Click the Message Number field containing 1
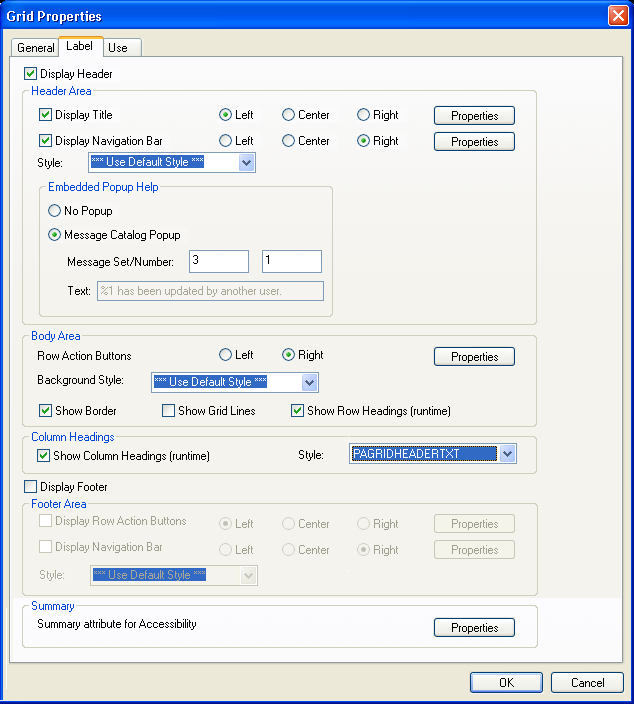634x704 pixels. coord(292,261)
